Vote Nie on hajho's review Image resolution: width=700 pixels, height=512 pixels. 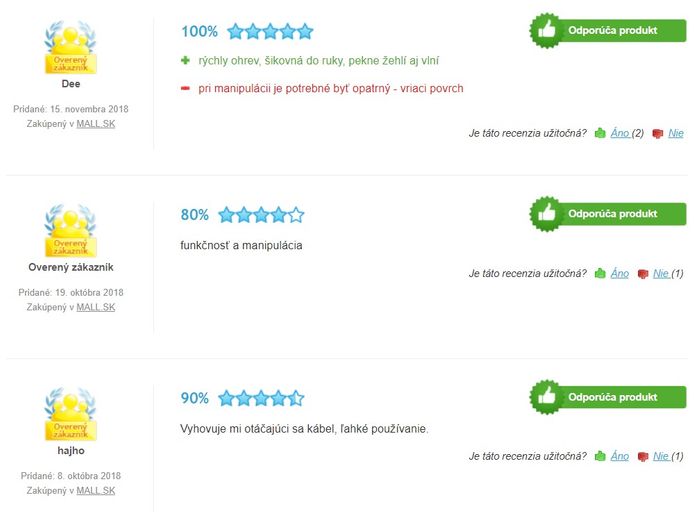coord(661,456)
